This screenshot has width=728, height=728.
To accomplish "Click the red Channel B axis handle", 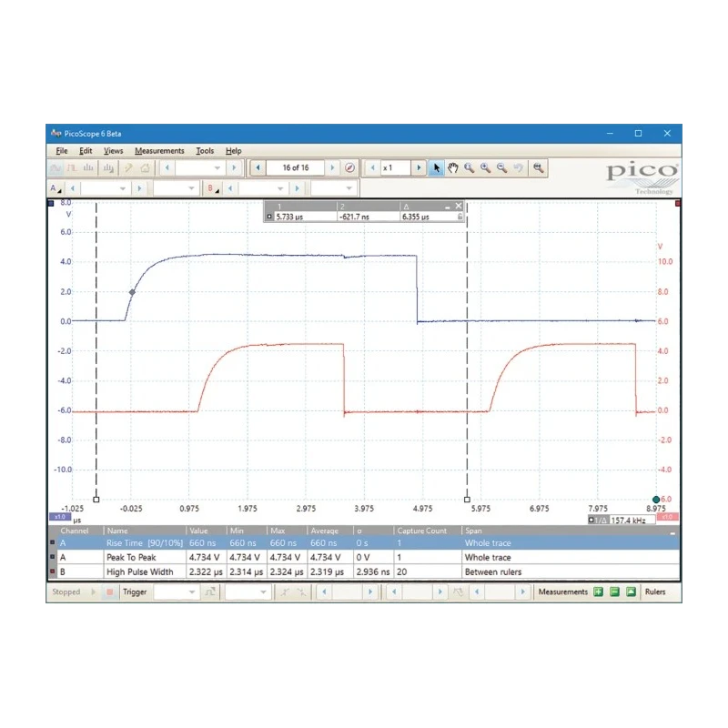I will click(678, 203).
